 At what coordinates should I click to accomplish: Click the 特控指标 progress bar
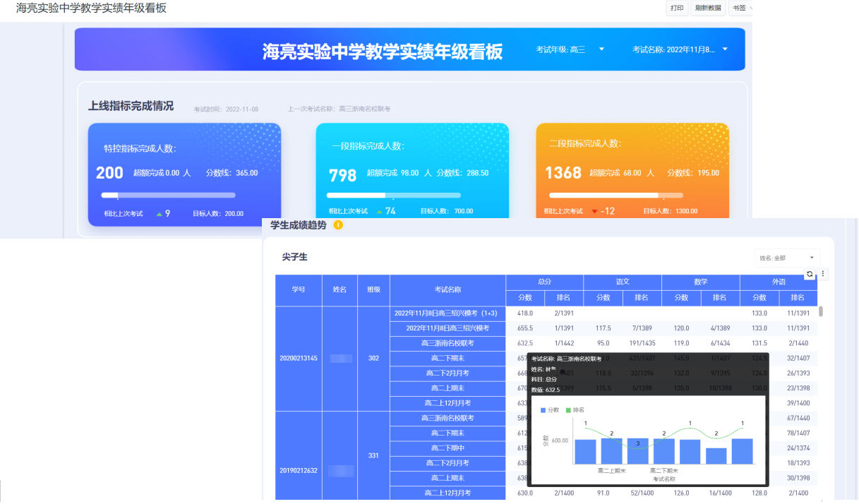(x=168, y=195)
